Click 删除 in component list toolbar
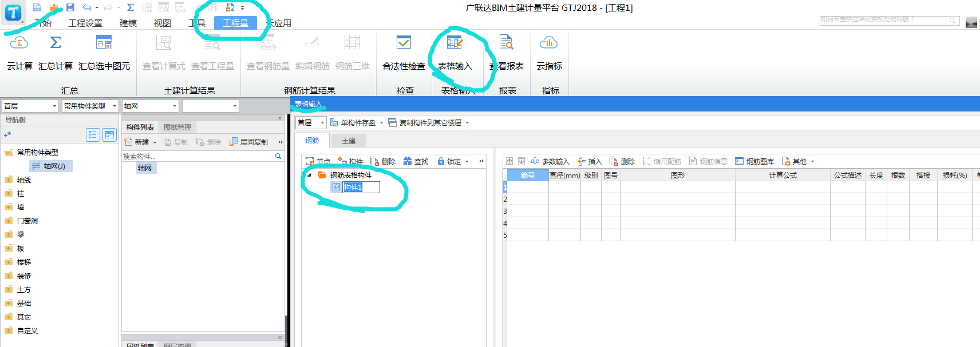Image resolution: width=980 pixels, height=347 pixels. click(x=208, y=142)
